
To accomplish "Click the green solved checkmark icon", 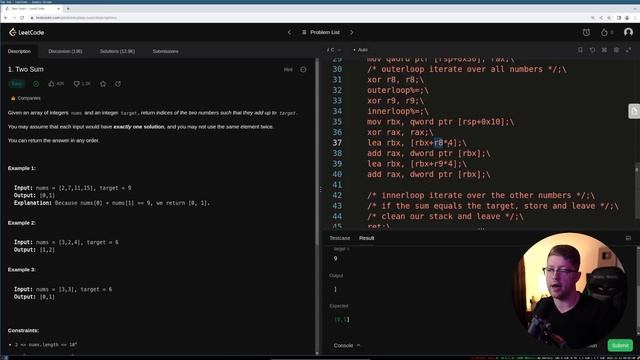I will 36,84.
